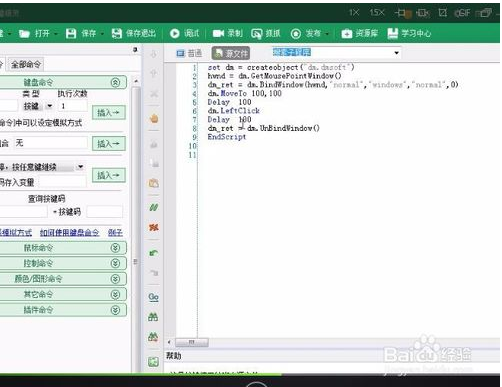Click the dm.LeftClick code line
502x387 pixels.
[x=233, y=111]
